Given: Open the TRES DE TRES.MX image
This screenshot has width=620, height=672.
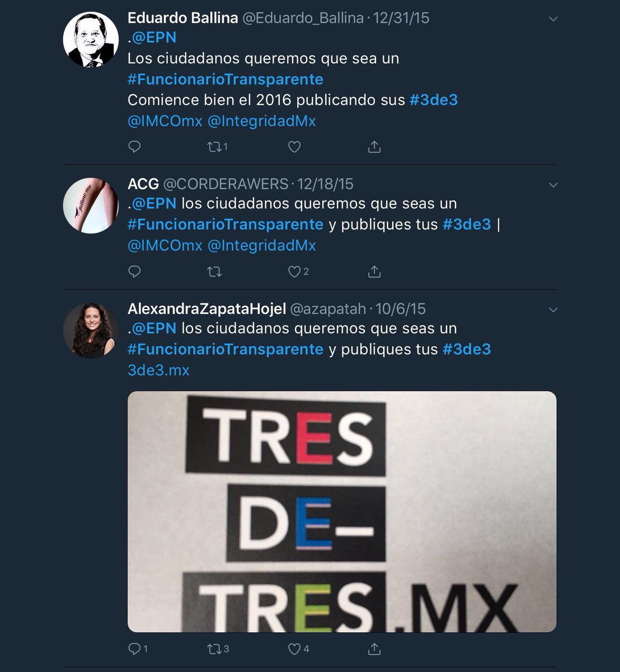Looking at the screenshot, I should tap(342, 512).
